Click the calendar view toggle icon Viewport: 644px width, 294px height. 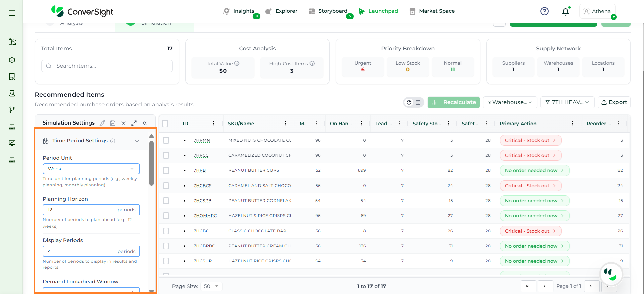(418, 102)
